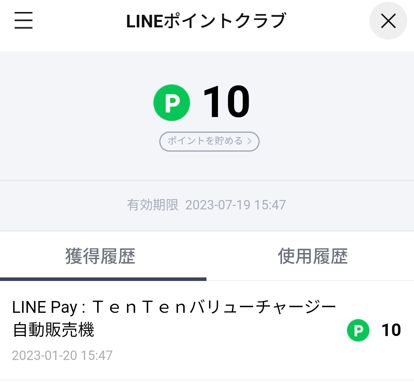Click the 10 points amount in history row
The image size is (414, 390).
click(391, 330)
